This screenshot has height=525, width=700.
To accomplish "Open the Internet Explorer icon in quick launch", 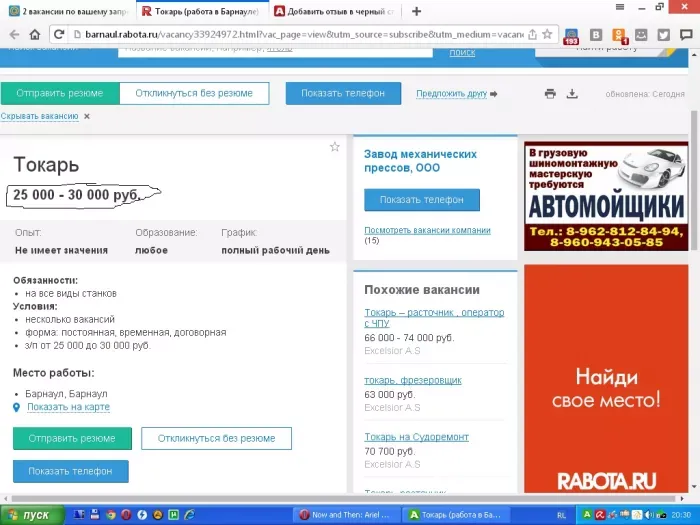I will (189, 515).
